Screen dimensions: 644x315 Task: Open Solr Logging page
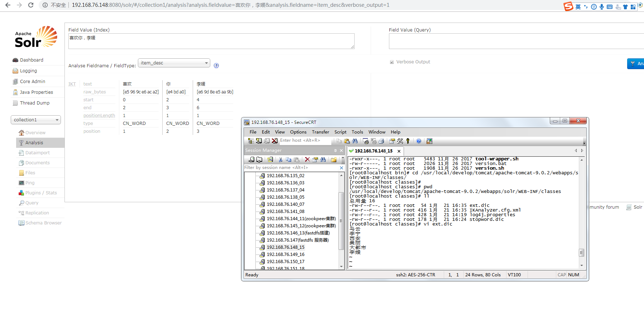click(x=28, y=71)
